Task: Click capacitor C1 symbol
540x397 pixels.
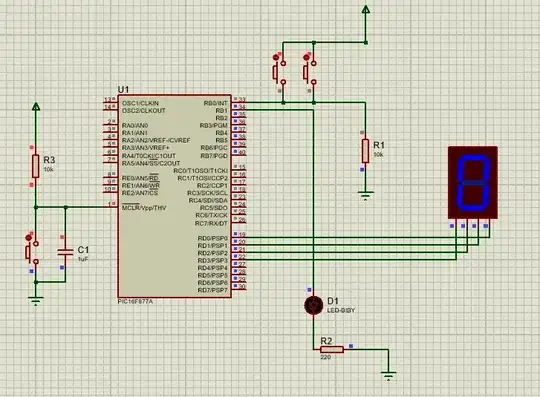Action: pyautogui.click(x=65, y=252)
